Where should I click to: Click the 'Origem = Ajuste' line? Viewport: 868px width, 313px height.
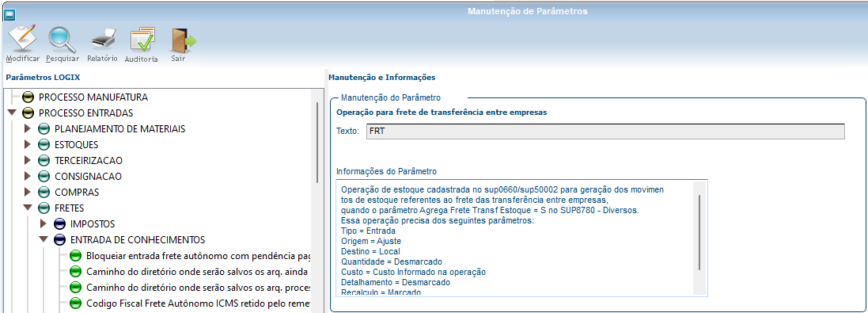(371, 242)
